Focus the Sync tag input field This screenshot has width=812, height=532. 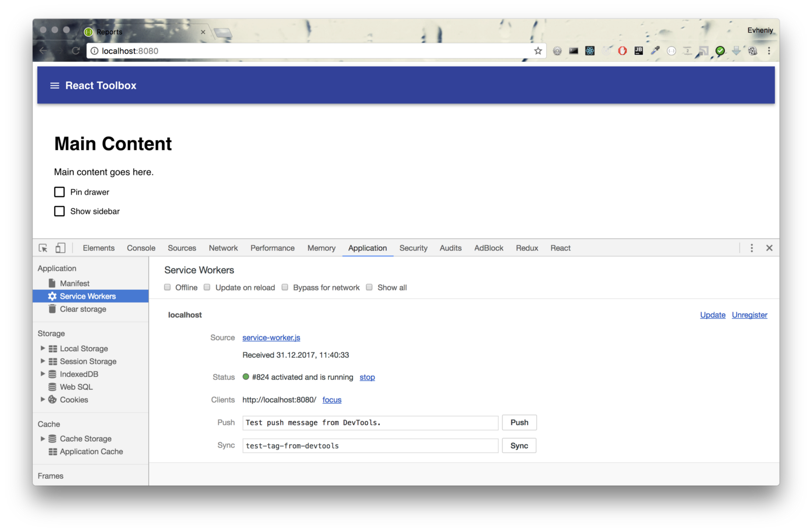pos(370,446)
